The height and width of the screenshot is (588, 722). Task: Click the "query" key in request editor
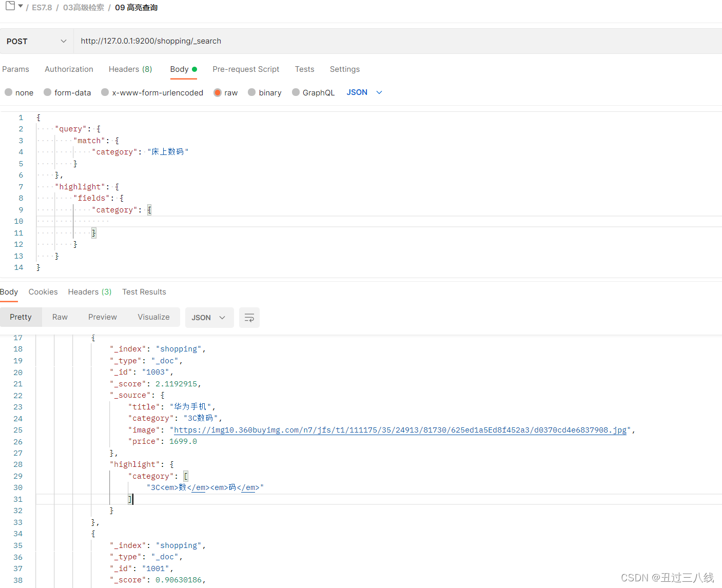[x=71, y=129]
